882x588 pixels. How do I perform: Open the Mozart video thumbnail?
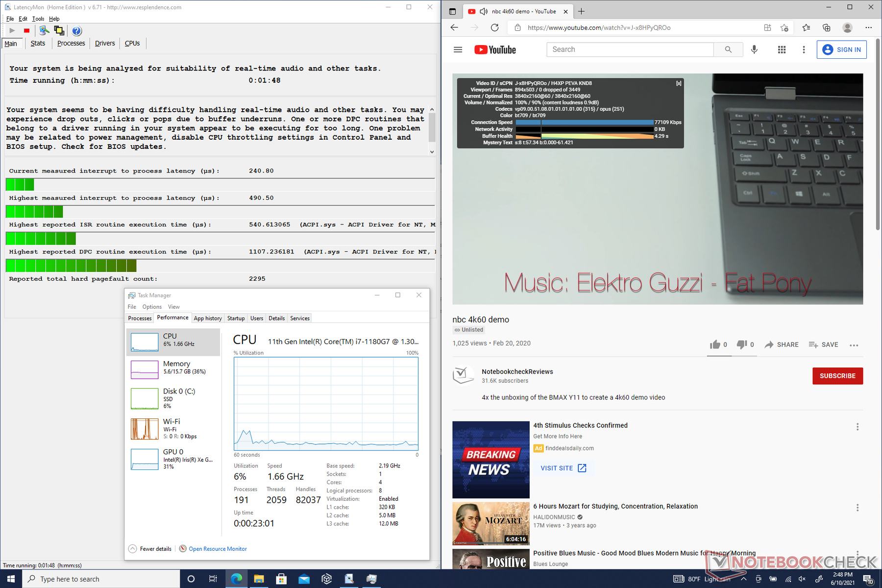(x=491, y=523)
